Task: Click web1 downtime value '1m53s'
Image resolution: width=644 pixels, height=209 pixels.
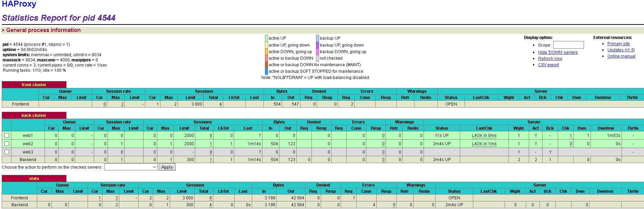Action: pos(614,136)
